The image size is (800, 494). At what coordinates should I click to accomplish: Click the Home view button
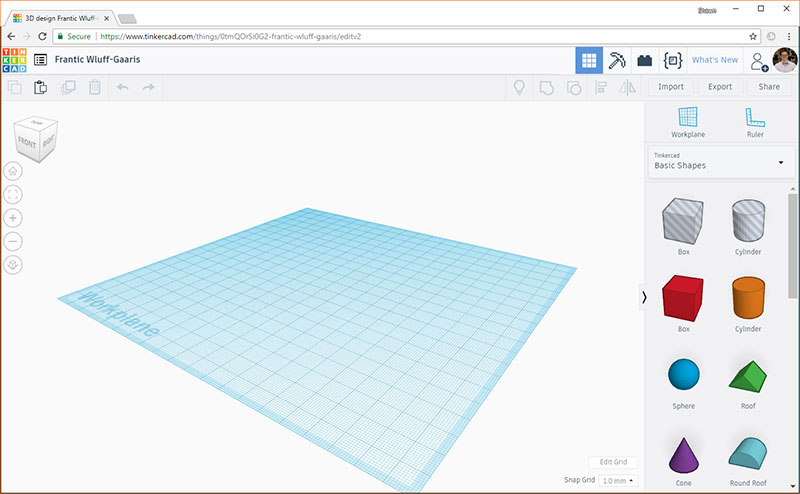tap(14, 170)
